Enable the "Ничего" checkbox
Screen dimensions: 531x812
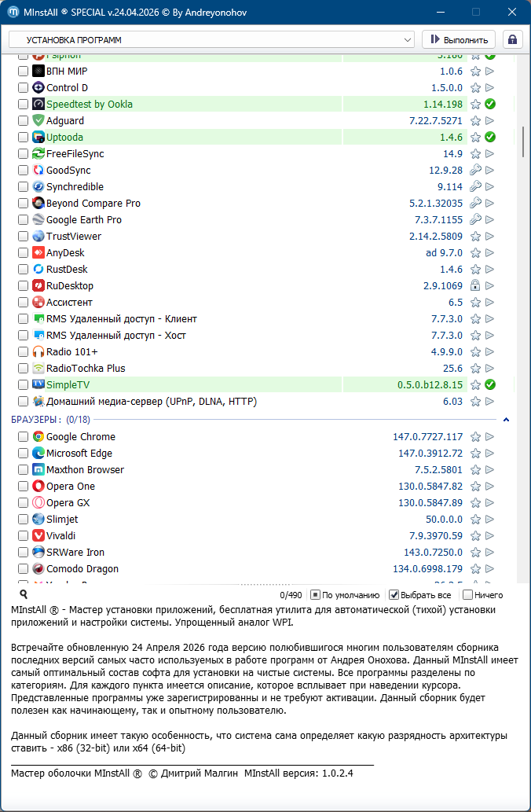click(468, 595)
